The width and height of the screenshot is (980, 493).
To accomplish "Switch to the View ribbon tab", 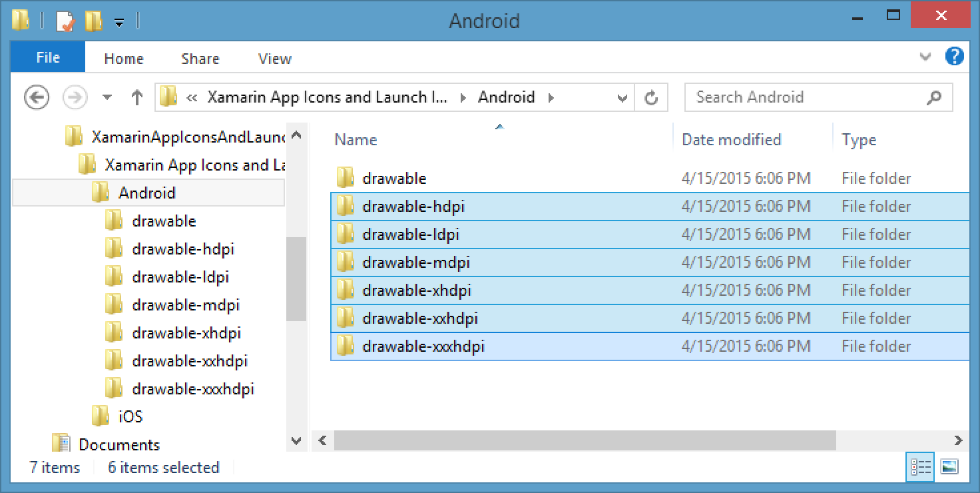I will pos(274,59).
